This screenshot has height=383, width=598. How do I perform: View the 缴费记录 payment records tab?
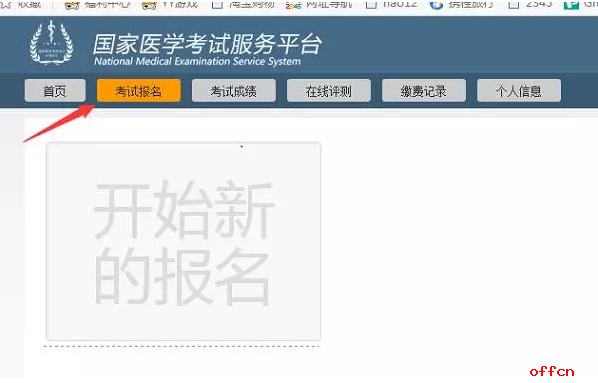[x=423, y=91]
